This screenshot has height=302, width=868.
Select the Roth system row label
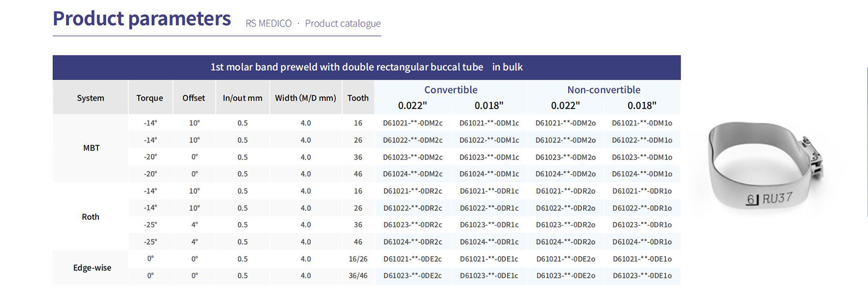tap(90, 216)
